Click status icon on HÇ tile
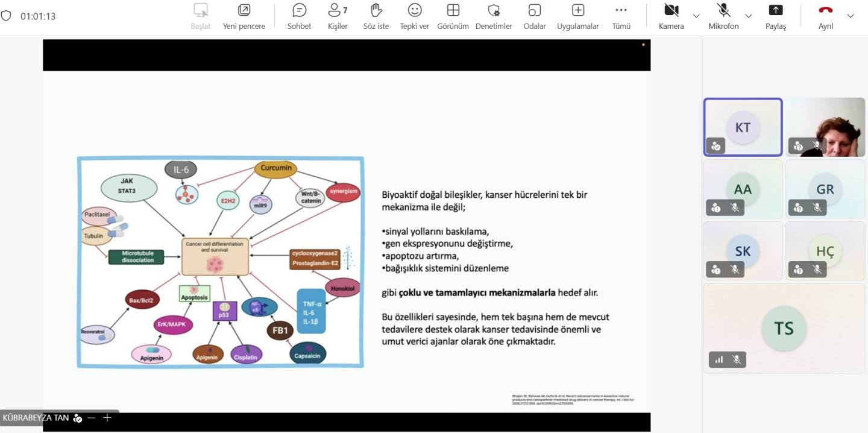Screen dimensions: 868x433 (798, 270)
